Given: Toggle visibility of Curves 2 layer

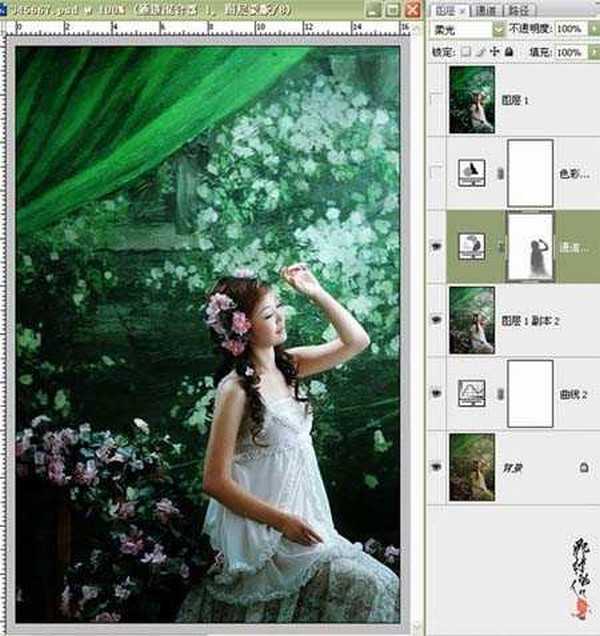Looking at the screenshot, I should coord(435,392).
